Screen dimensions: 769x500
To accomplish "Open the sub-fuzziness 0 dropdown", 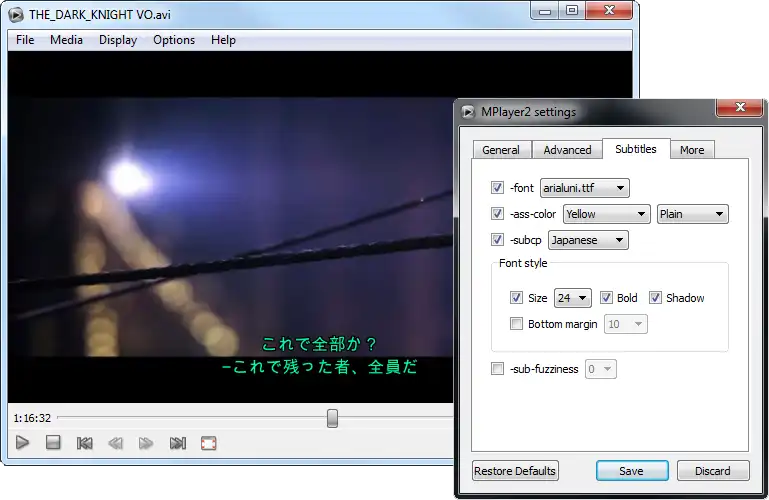I will click(601, 369).
